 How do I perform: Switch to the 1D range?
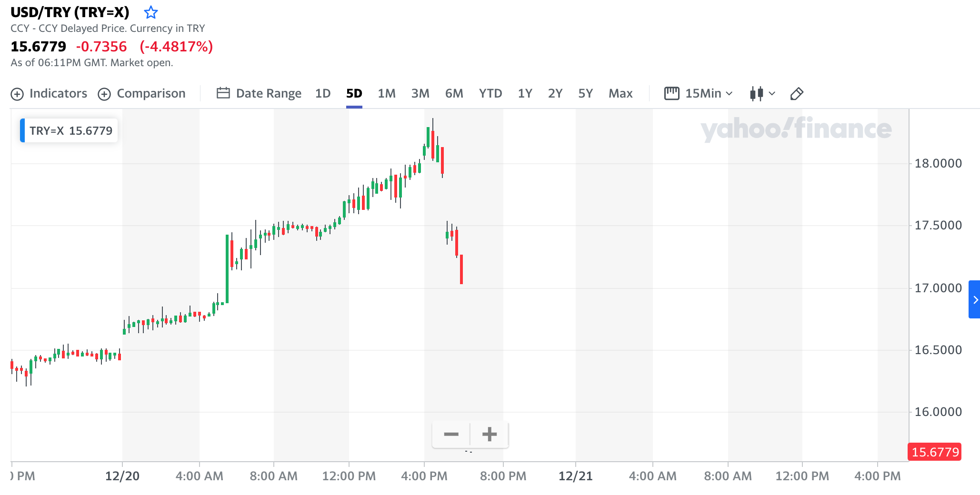[x=323, y=93]
